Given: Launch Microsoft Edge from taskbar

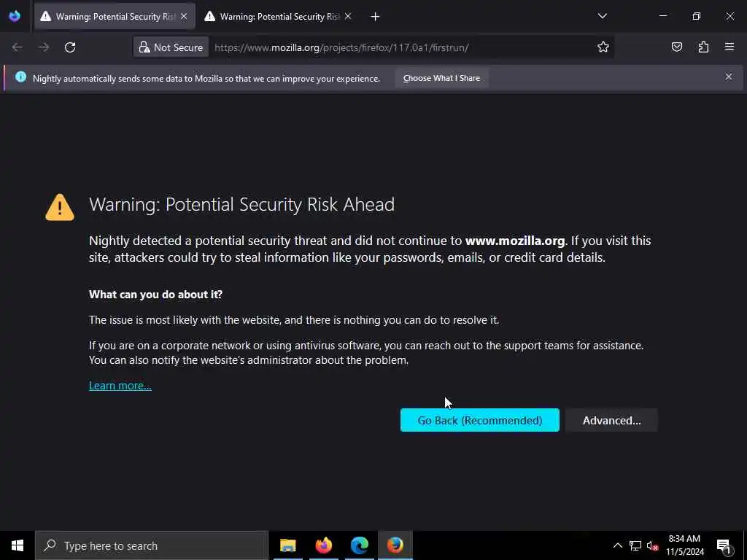Looking at the screenshot, I should 359,545.
